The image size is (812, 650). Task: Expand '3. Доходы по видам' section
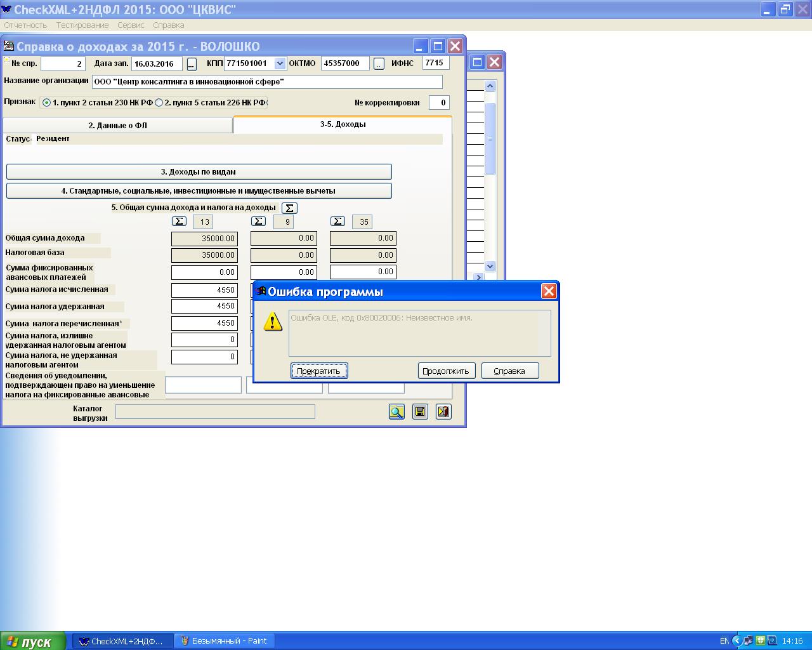199,172
